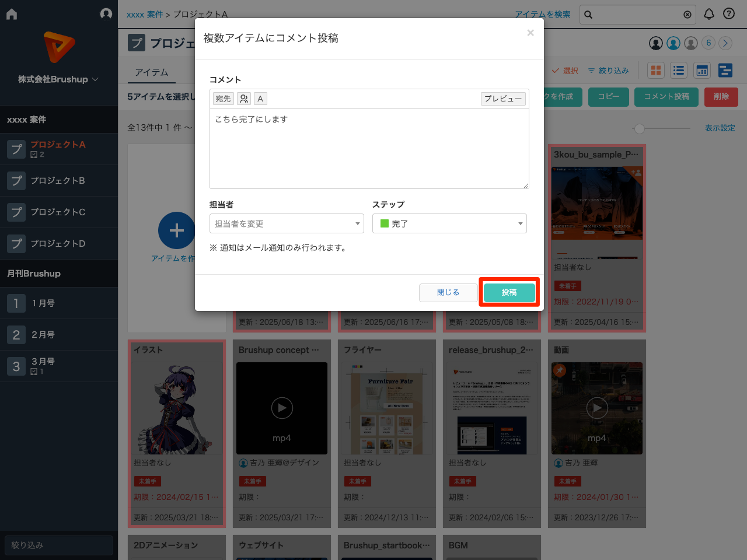Toggle selection of the イラスト item card
The height and width of the screenshot is (560, 747).
[176, 433]
